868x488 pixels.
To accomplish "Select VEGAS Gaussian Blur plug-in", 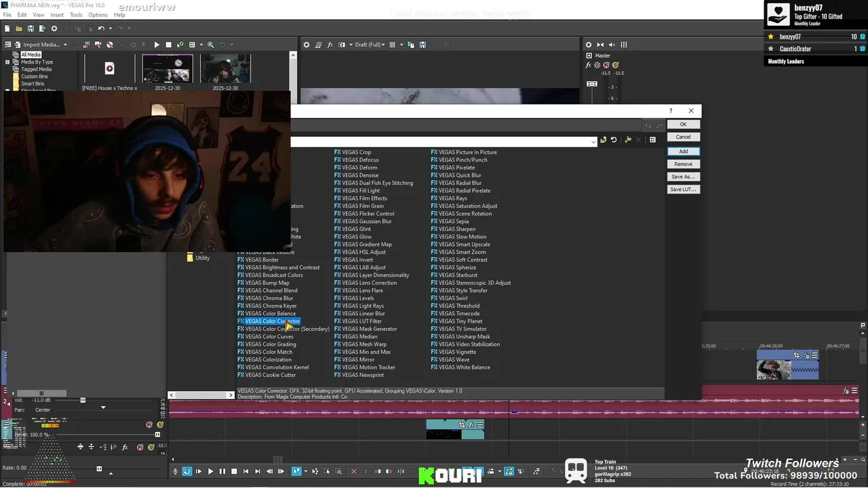I will pyautogui.click(x=363, y=222).
